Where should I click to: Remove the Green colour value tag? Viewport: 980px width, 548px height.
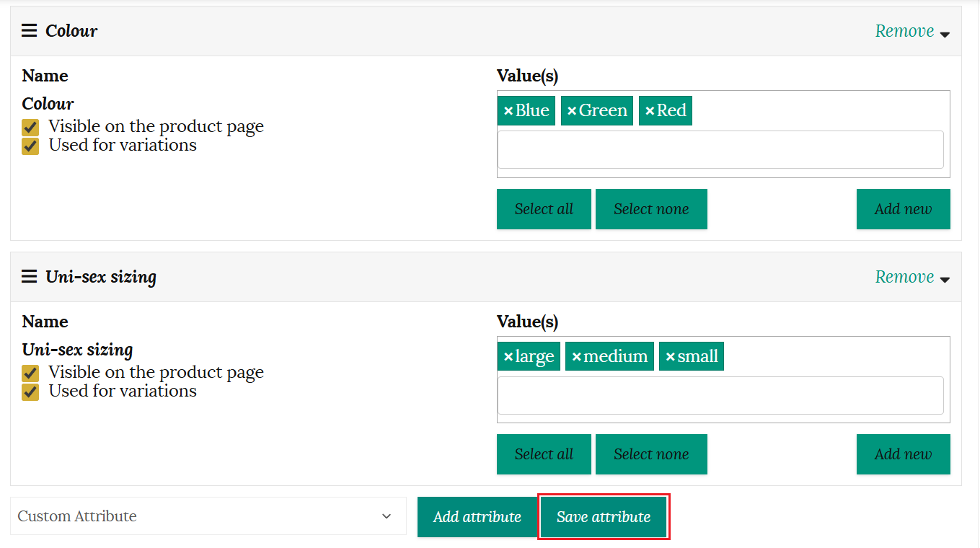point(572,111)
